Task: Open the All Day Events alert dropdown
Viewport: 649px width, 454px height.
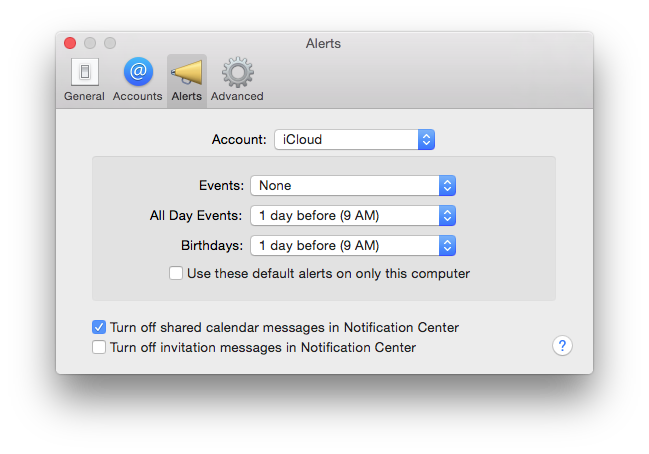Action: (353, 216)
